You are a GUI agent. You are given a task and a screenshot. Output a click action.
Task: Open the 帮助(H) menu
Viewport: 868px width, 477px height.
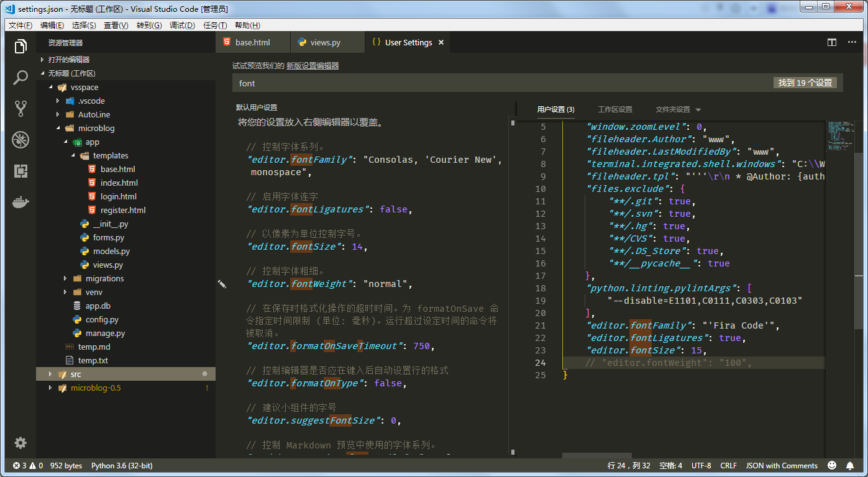pos(247,25)
